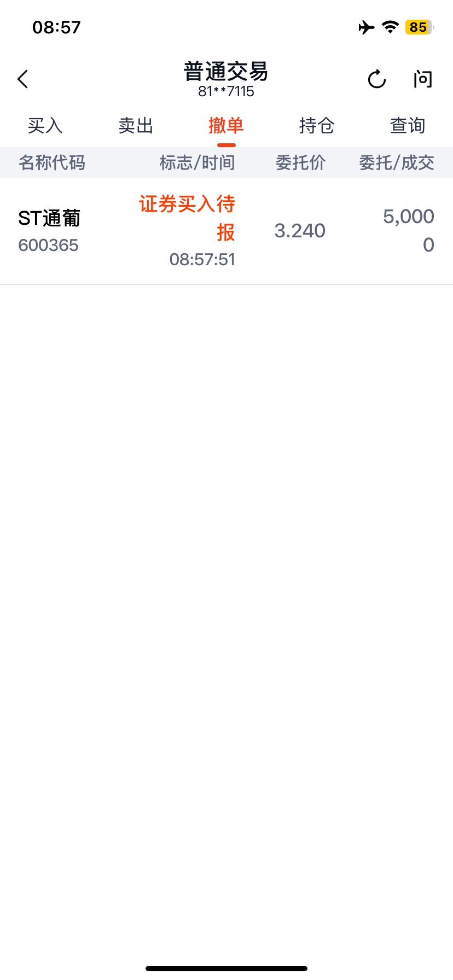Select the ST通葡 pending order row

(x=226, y=231)
